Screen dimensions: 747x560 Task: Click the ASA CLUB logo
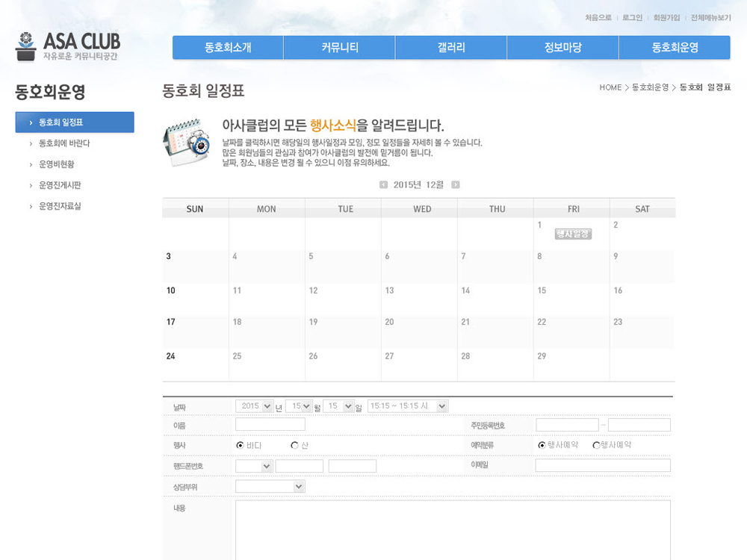[67, 46]
